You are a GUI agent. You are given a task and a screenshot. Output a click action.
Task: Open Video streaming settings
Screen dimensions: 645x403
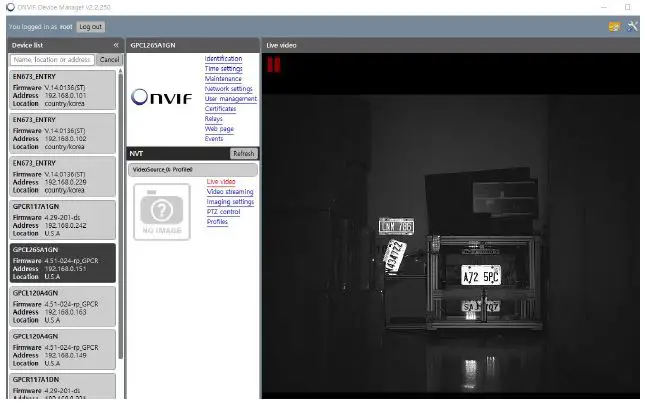[x=230, y=192]
